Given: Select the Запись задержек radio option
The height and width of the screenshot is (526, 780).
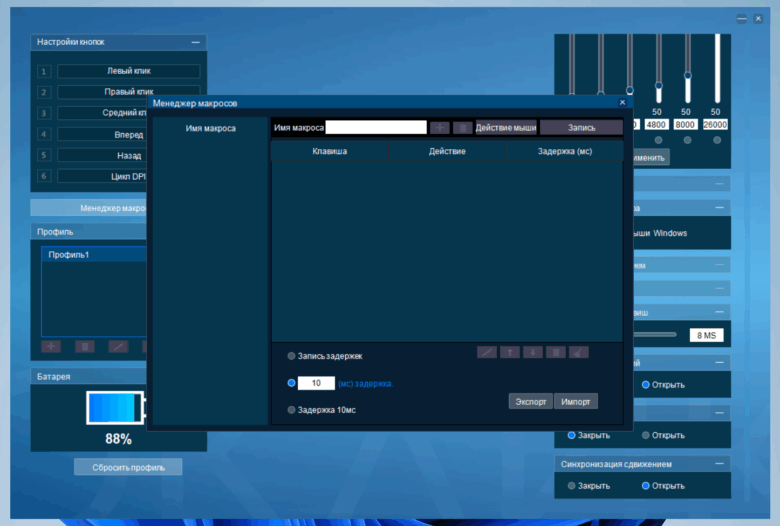Looking at the screenshot, I should 292,356.
